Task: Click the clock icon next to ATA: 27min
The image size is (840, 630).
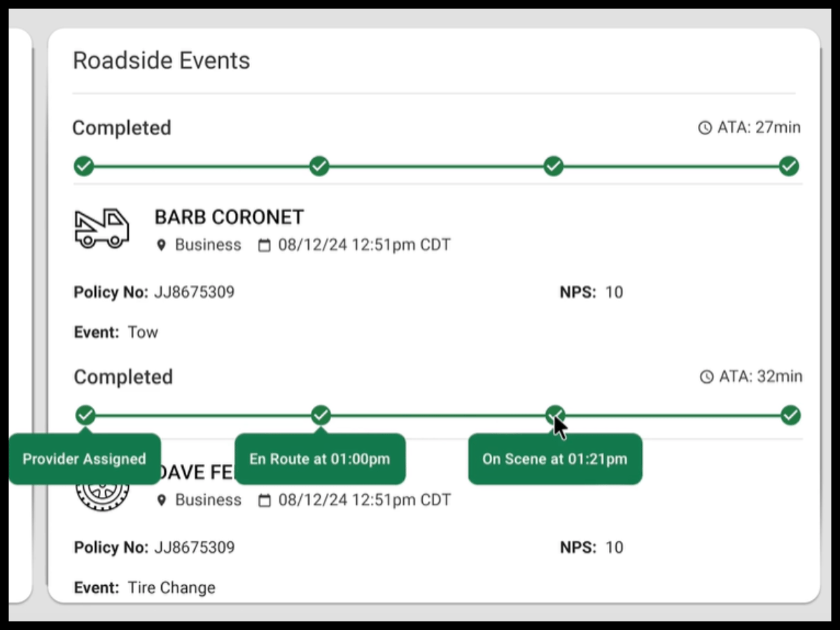Action: (705, 128)
